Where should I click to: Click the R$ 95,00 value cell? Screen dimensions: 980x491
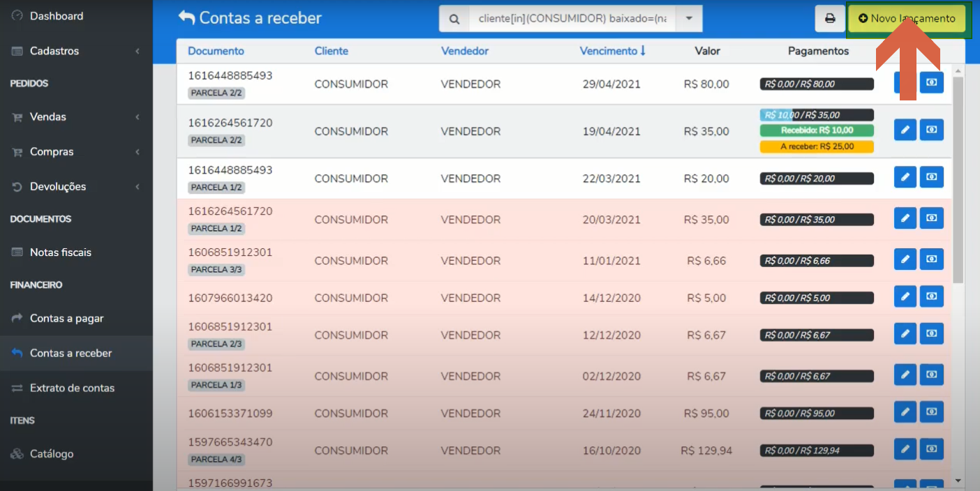706,413
